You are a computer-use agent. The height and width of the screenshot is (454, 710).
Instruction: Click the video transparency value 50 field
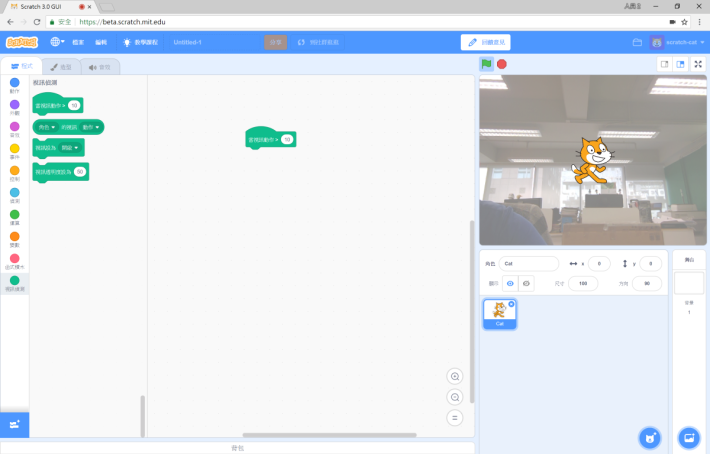[x=80, y=172]
